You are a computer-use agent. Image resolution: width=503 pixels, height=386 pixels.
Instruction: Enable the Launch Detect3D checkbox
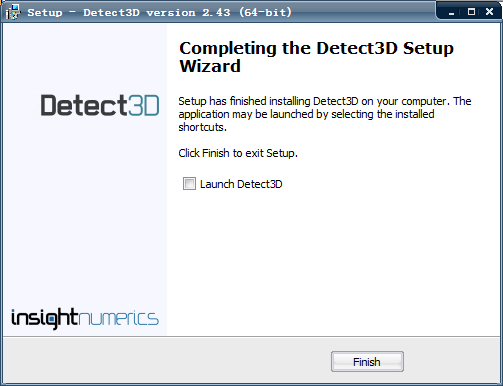coord(189,184)
